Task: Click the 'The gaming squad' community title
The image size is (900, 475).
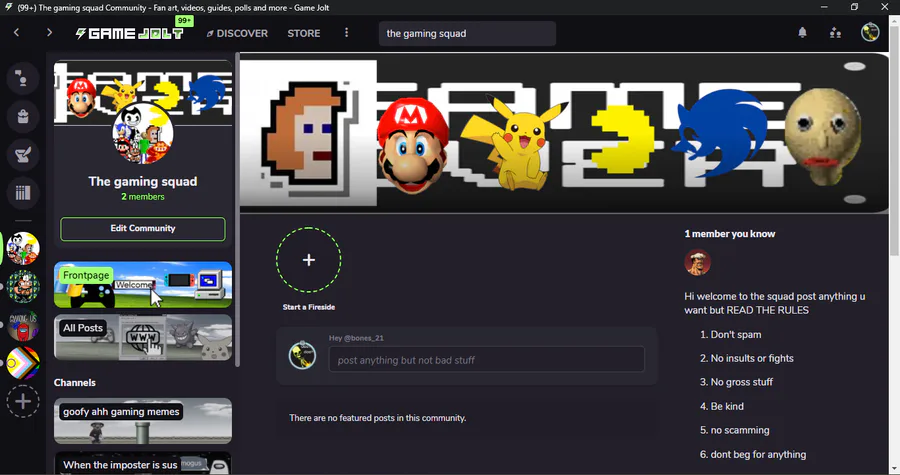Action: [x=143, y=181]
